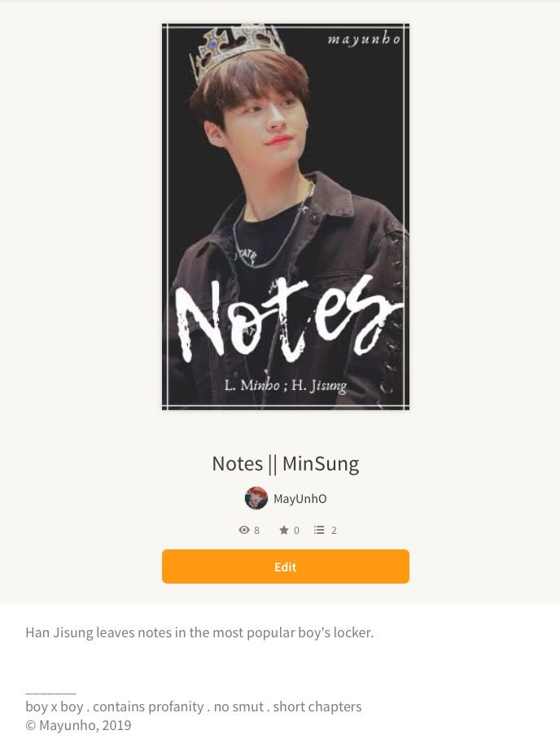The width and height of the screenshot is (560, 739).
Task: Open the MayUnhO author profile link
Action: 300,499
